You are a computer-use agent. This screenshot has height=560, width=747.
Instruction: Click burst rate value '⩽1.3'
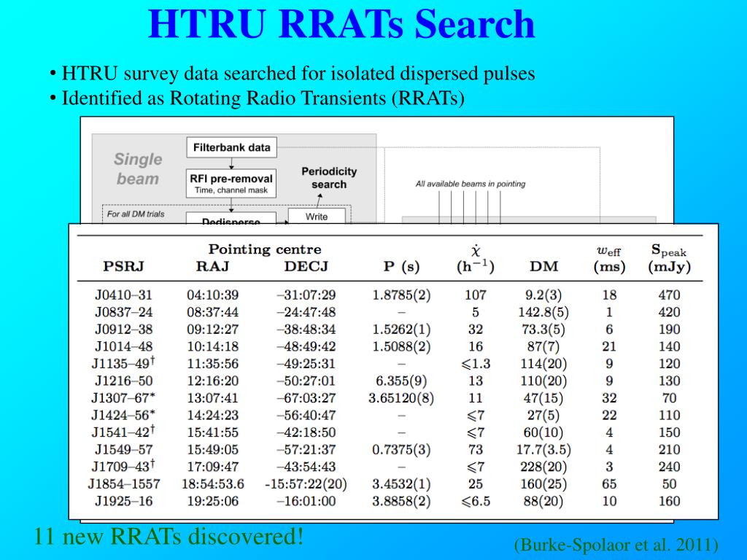point(476,364)
